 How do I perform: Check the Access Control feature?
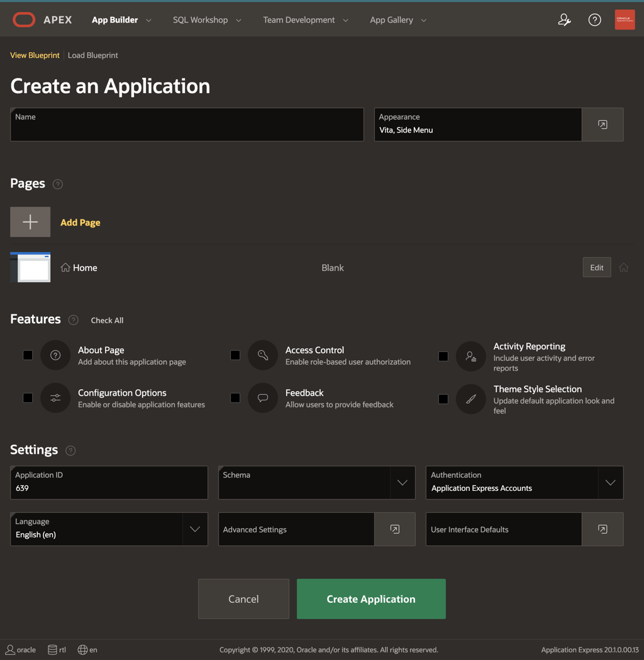point(235,355)
